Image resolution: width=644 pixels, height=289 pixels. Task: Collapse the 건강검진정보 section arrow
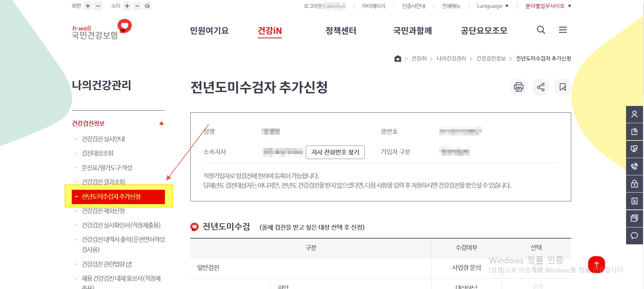point(162,123)
